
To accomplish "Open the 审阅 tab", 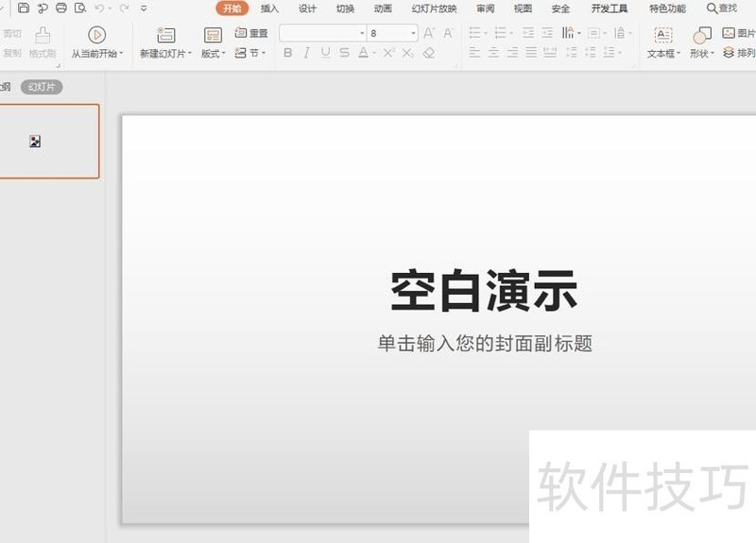I will click(485, 8).
